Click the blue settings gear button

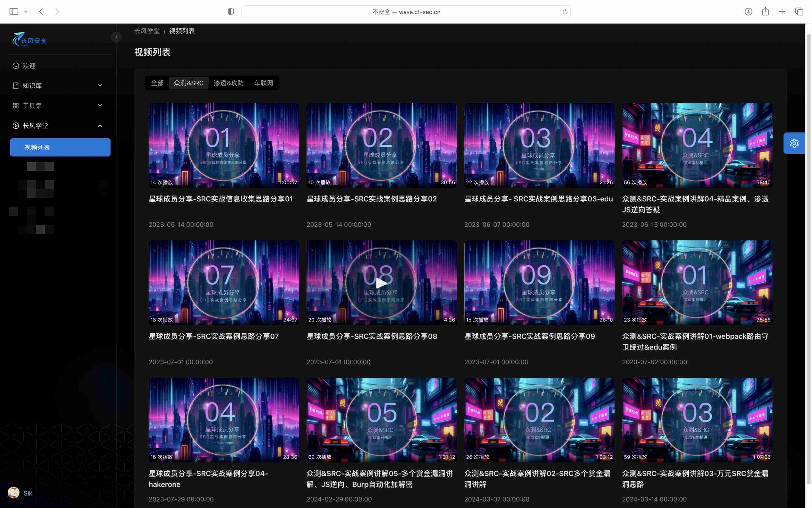coord(794,143)
